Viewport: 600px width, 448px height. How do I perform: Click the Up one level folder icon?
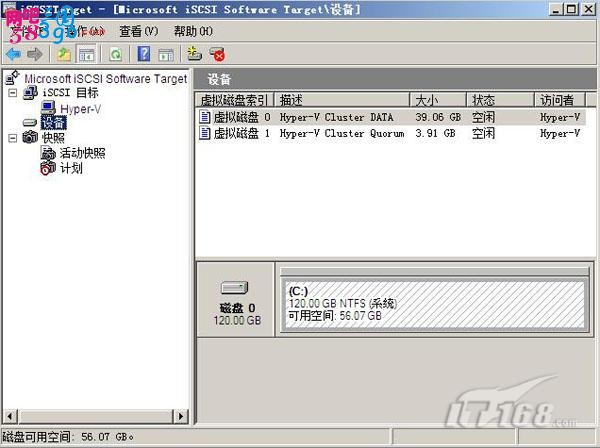tap(64, 54)
